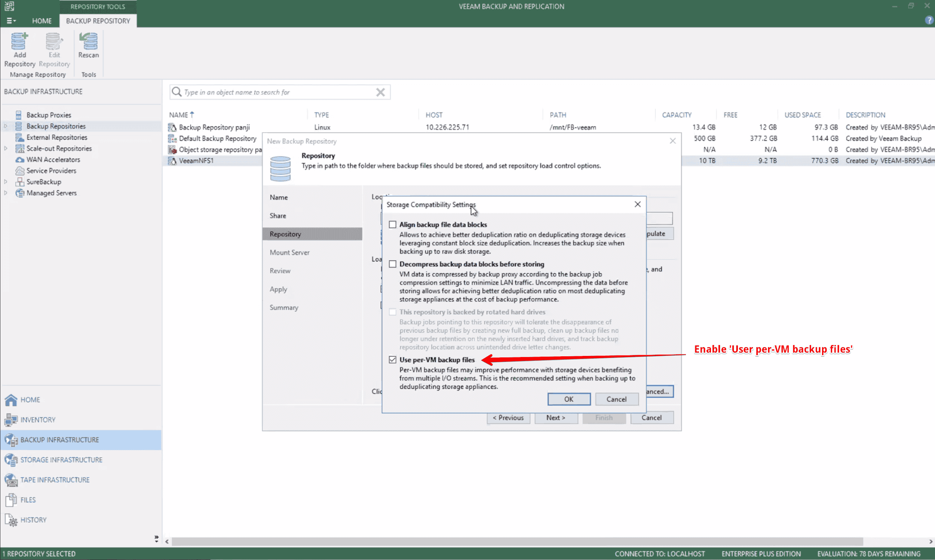Expand the SureBackup tree node
The width and height of the screenshot is (935, 560).
point(6,182)
